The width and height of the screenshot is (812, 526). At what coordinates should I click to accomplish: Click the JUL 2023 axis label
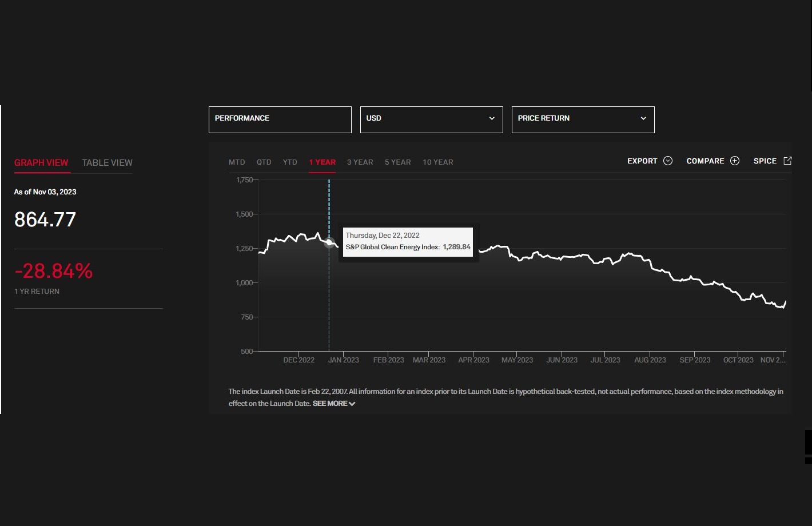coord(606,360)
